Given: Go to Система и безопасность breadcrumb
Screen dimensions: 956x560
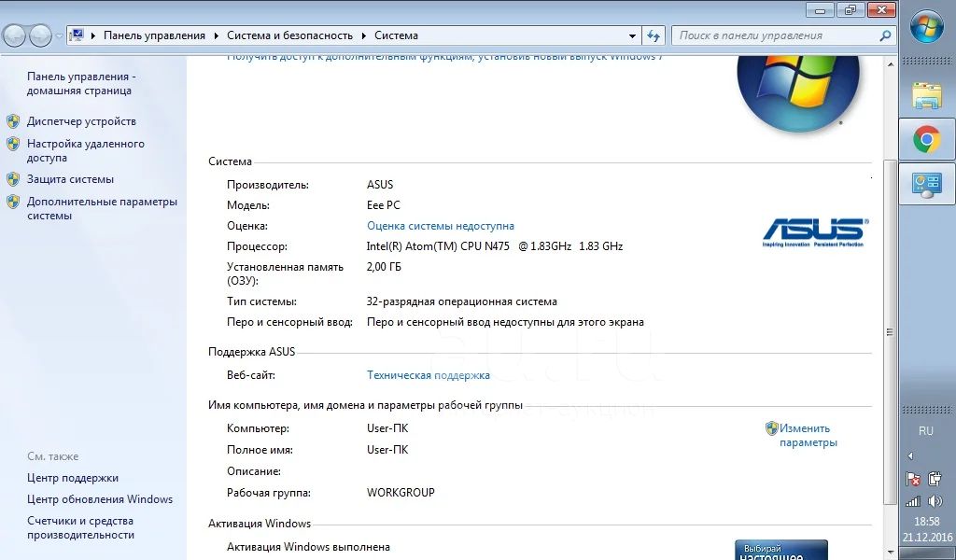Looking at the screenshot, I should coord(289,35).
